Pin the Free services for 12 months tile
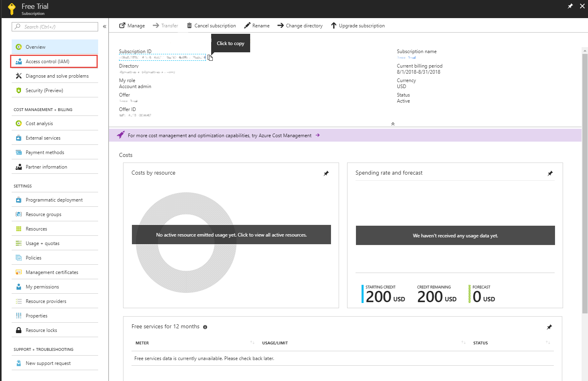Image resolution: width=588 pixels, height=381 pixels. pos(549,327)
